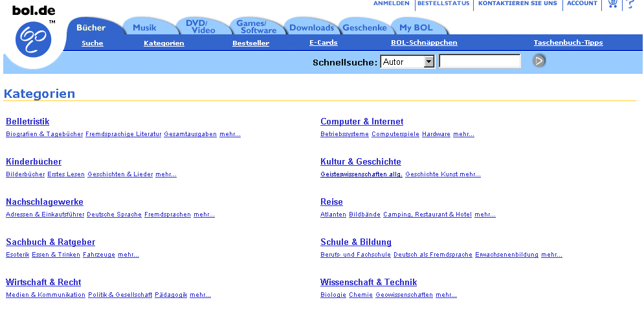Screen dimensions: 644x313
Task: Click Hardware link
Action: (x=436, y=134)
